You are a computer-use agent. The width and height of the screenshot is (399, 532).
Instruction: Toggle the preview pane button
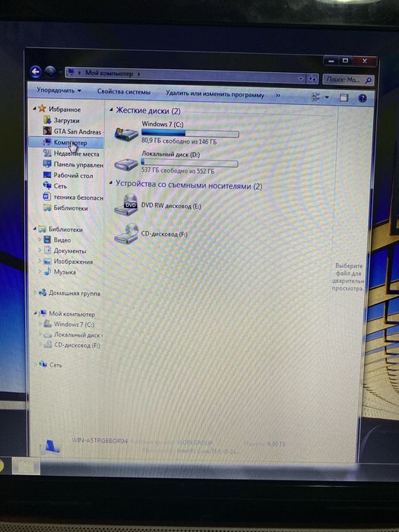(344, 98)
